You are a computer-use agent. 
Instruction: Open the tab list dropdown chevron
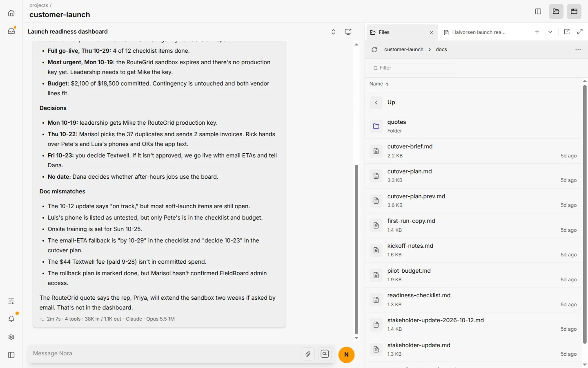pyautogui.click(x=550, y=32)
